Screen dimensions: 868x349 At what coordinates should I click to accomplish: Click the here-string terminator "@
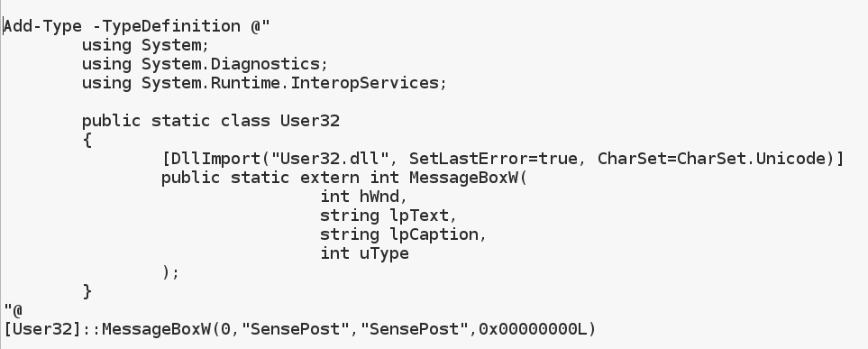click(13, 309)
